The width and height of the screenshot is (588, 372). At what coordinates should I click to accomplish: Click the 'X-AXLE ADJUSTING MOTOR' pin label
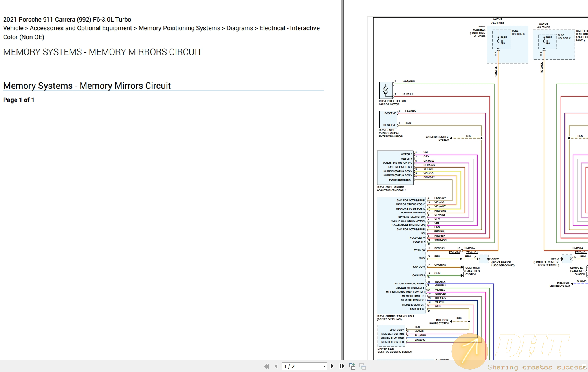408,221
